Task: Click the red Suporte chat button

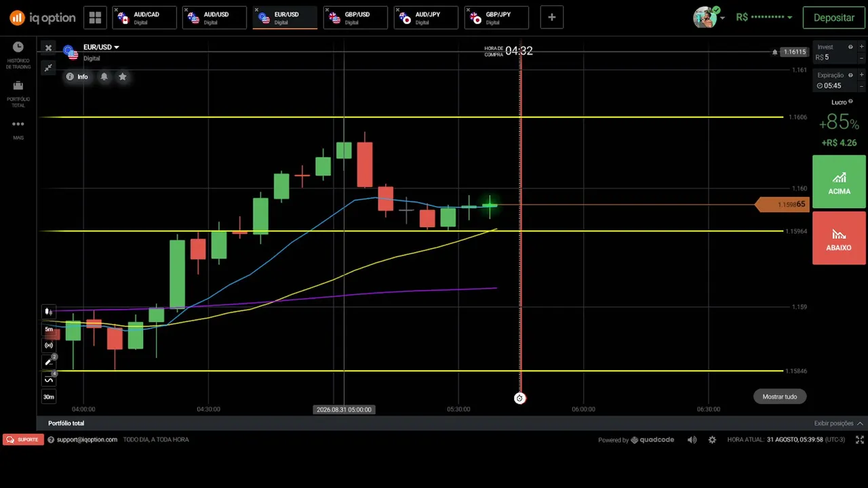Action: coord(23,439)
